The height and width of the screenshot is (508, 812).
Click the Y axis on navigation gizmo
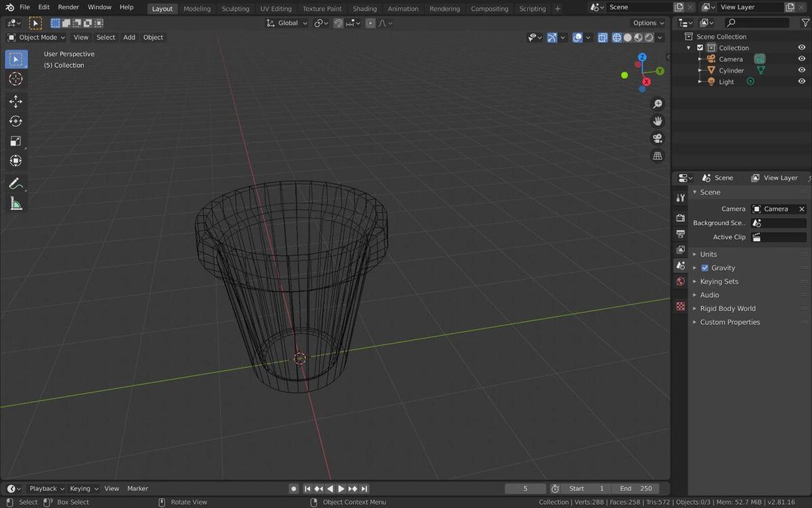pos(660,71)
